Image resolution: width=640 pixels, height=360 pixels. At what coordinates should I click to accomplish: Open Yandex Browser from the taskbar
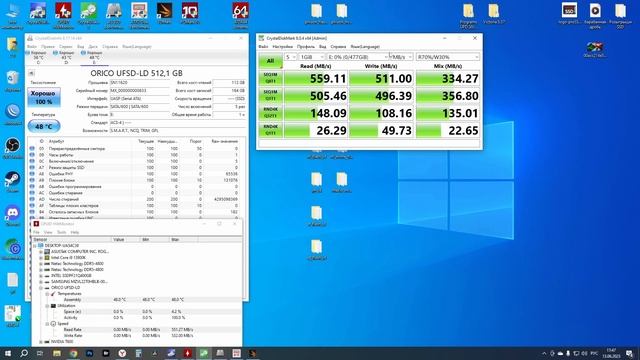(122, 353)
